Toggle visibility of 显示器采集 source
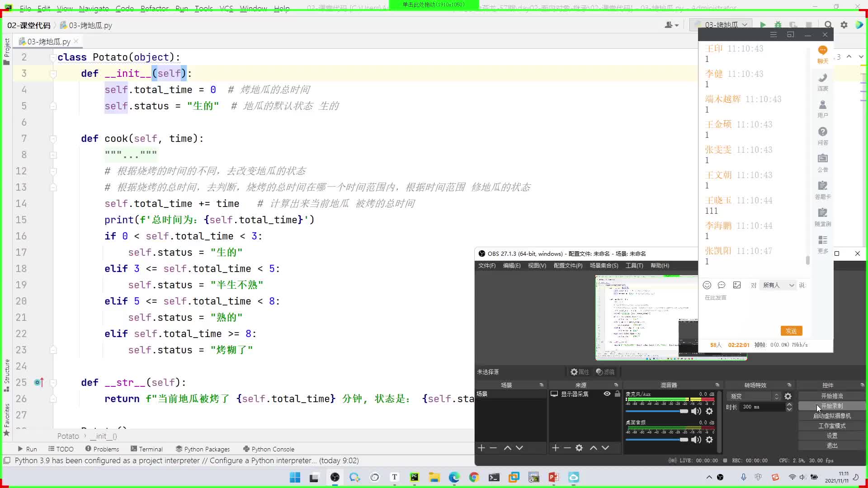Screen dimensions: 868x488 607,394
